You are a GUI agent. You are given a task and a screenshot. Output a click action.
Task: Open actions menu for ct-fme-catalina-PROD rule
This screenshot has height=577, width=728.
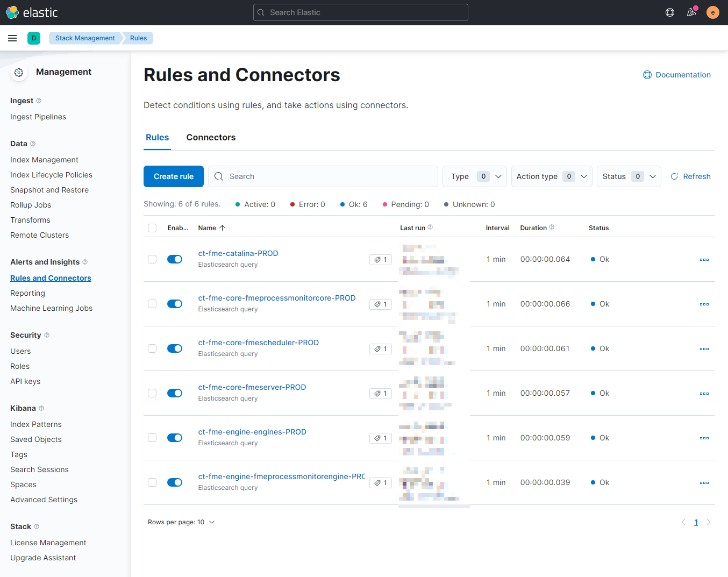click(704, 259)
